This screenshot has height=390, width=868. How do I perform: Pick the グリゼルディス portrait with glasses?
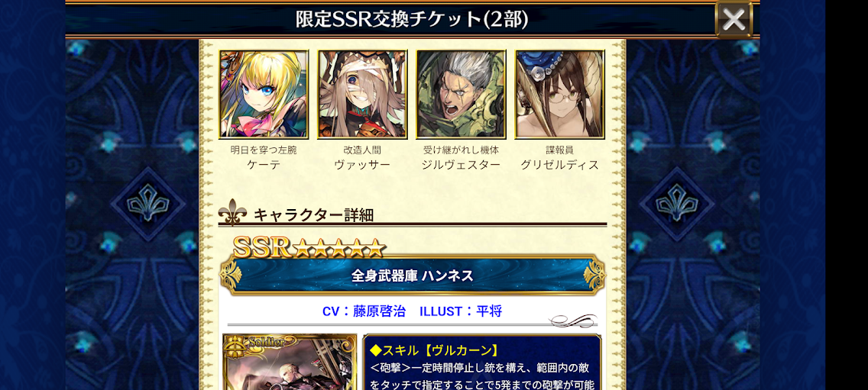tap(559, 94)
